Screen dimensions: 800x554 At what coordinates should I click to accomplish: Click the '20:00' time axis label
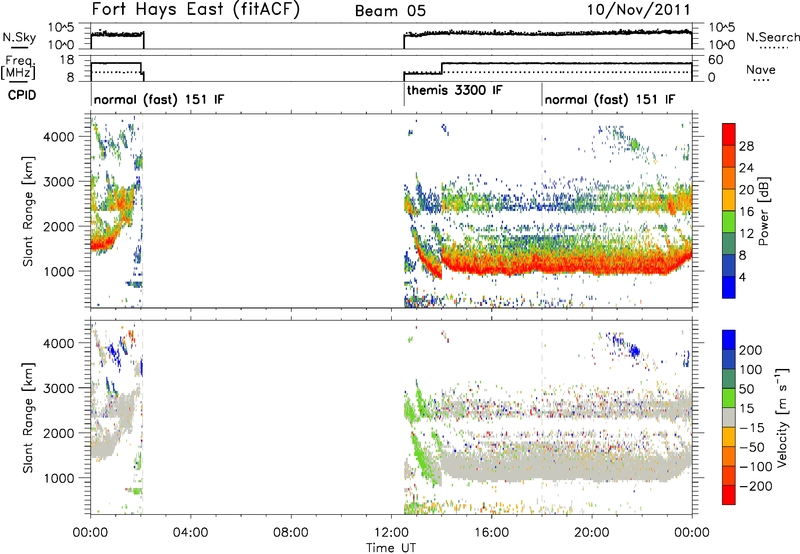pos(591,533)
